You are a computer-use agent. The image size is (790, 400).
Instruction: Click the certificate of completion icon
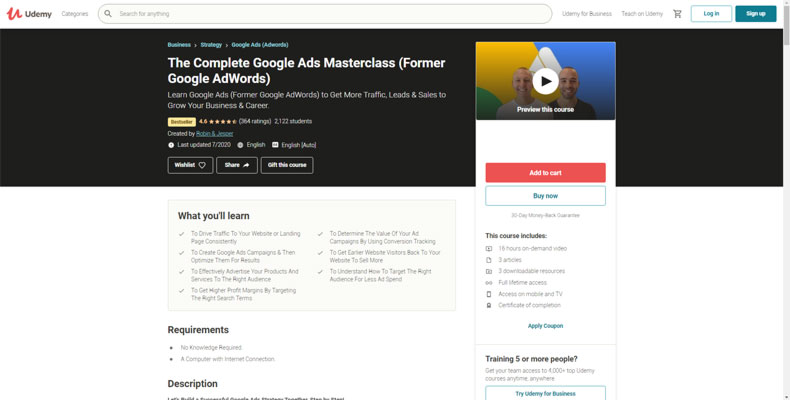click(489, 305)
